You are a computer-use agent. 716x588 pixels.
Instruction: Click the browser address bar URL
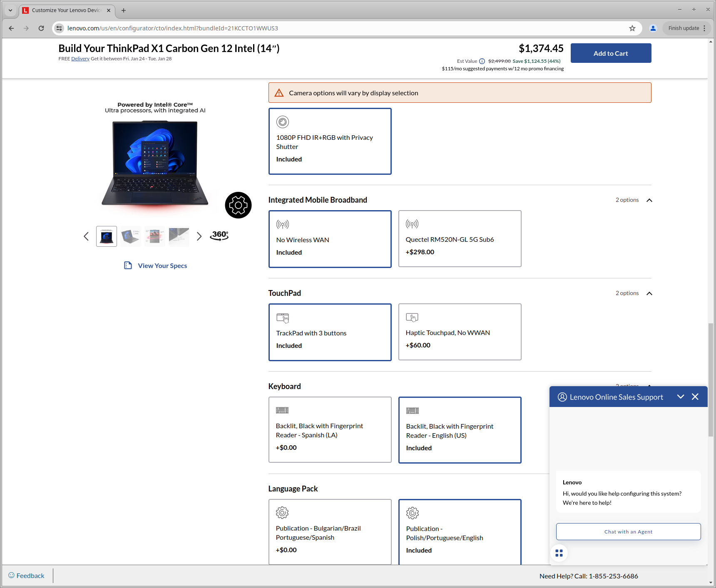(x=173, y=28)
